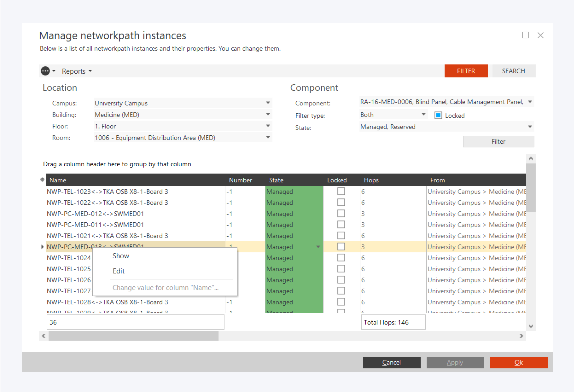Click the selected row indicator arrow
This screenshot has height=392, width=574.
click(42, 247)
